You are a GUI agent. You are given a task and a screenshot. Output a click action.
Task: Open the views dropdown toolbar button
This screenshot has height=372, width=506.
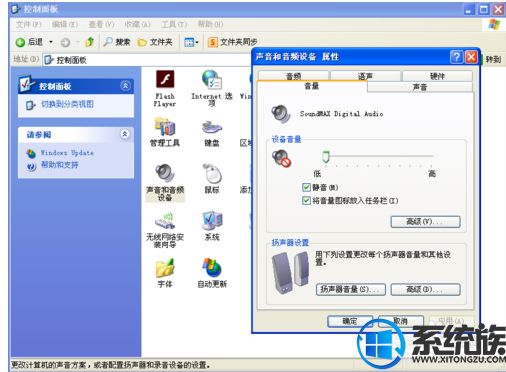(x=191, y=42)
